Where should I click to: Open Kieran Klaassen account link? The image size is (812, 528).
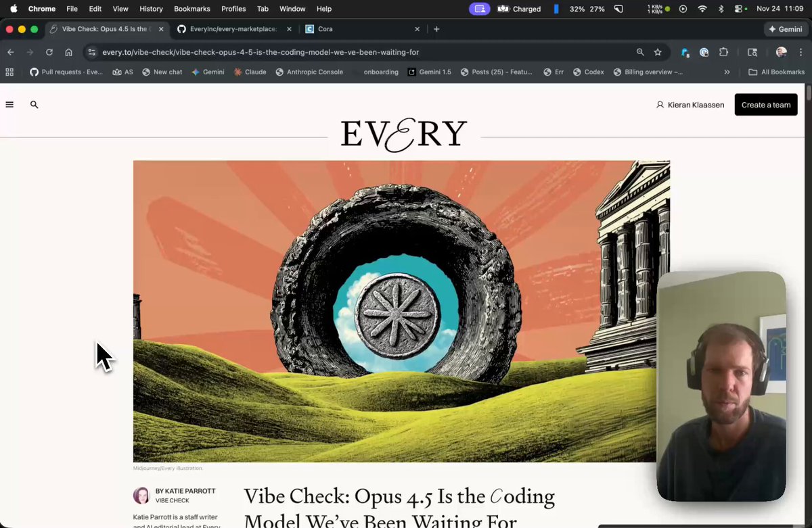click(x=690, y=105)
